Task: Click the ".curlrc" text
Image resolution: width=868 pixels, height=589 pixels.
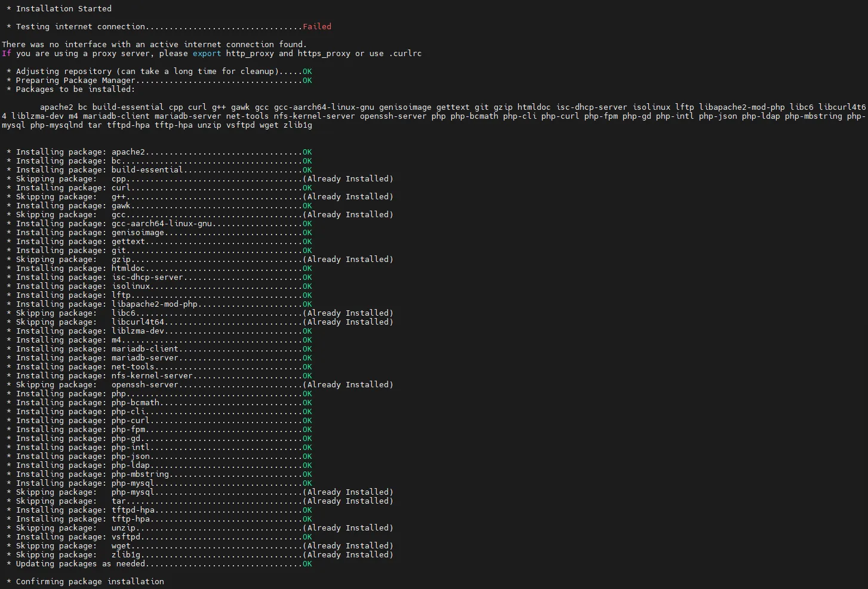Action: click(405, 54)
